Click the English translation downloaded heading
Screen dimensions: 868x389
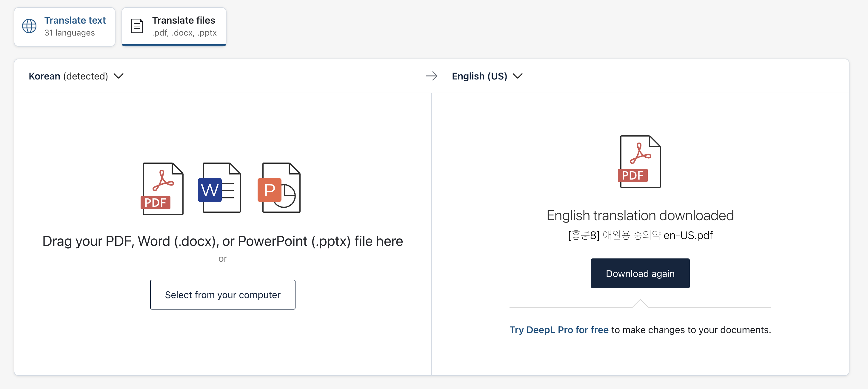tap(640, 216)
